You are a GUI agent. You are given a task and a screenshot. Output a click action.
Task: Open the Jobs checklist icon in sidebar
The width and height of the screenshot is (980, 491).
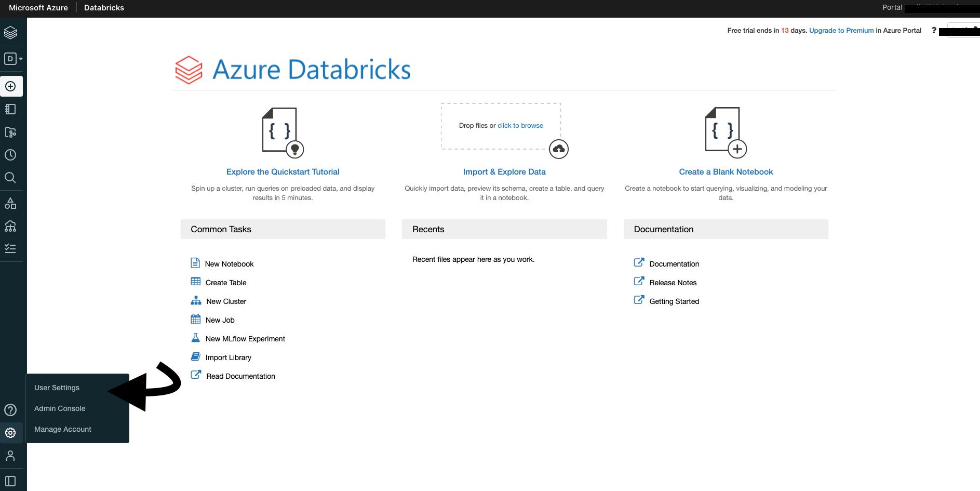(10, 248)
